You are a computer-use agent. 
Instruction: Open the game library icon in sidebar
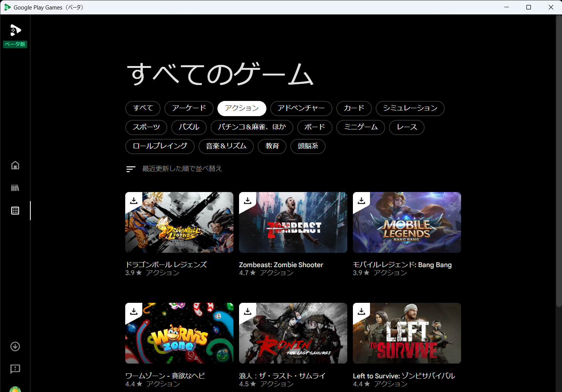[15, 187]
